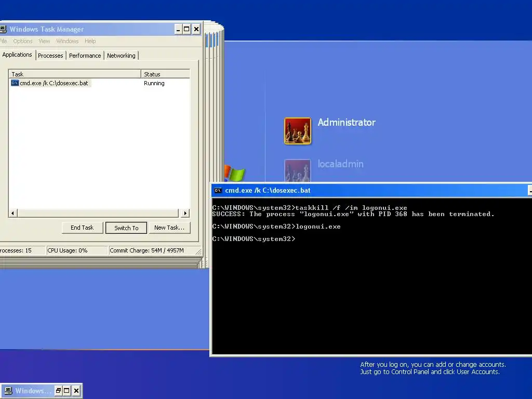This screenshot has width=532, height=399.
Task: Click the Running status cell
Action: [154, 83]
